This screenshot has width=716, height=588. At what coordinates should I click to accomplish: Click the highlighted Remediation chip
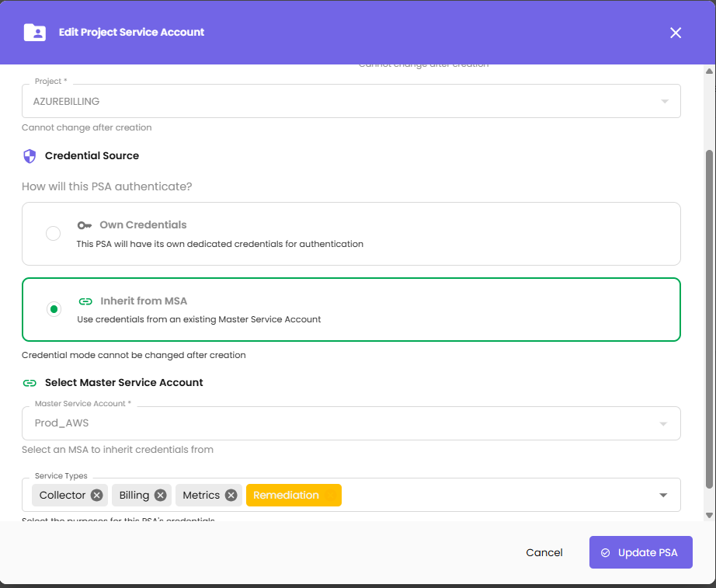pyautogui.click(x=293, y=496)
